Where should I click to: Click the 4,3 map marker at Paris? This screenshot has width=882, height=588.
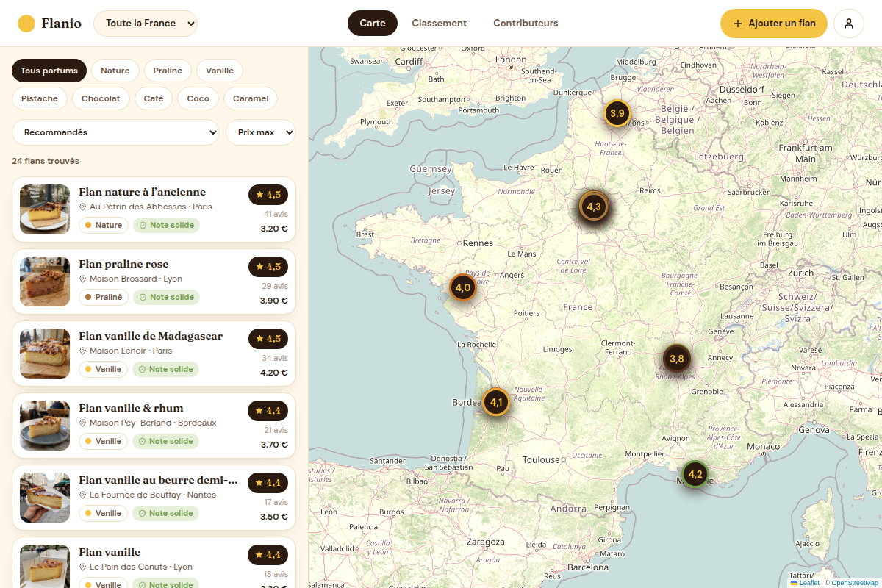click(594, 207)
